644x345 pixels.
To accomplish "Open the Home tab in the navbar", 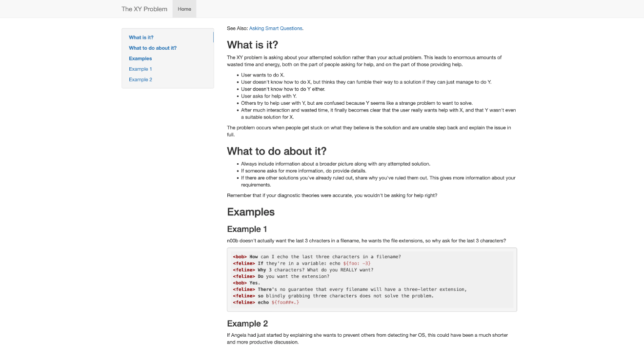I will click(x=184, y=9).
